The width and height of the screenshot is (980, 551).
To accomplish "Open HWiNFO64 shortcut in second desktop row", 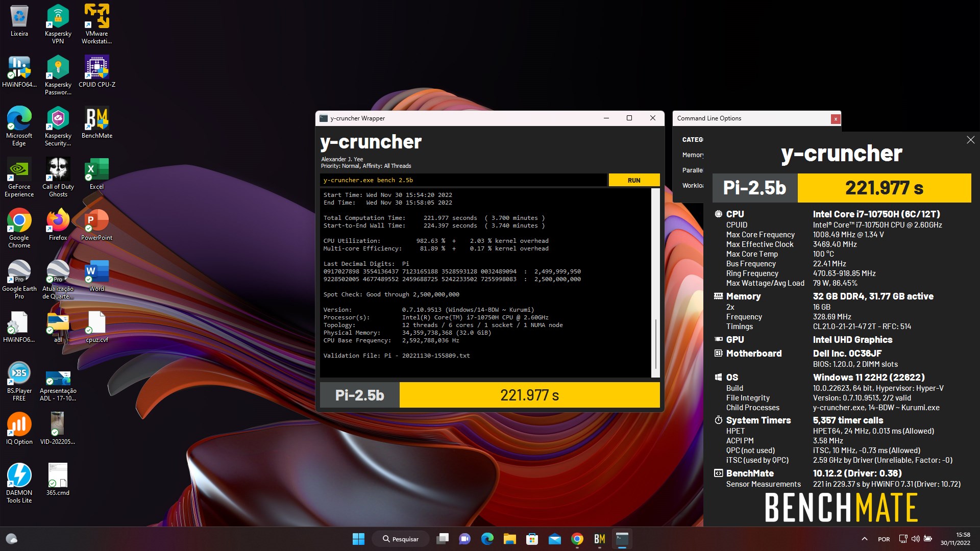I will [x=19, y=72].
